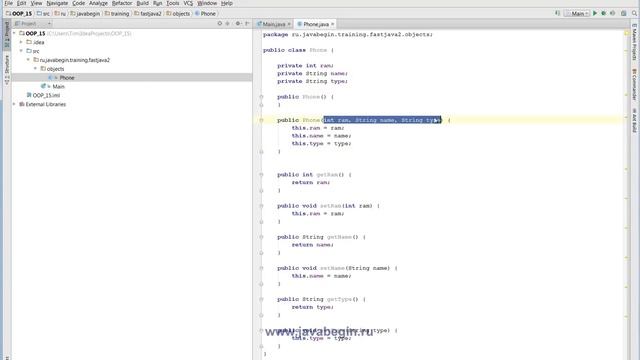Open Search Everywhere magnifier icon
Viewport: 640px width, 360px height.
click(x=634, y=13)
